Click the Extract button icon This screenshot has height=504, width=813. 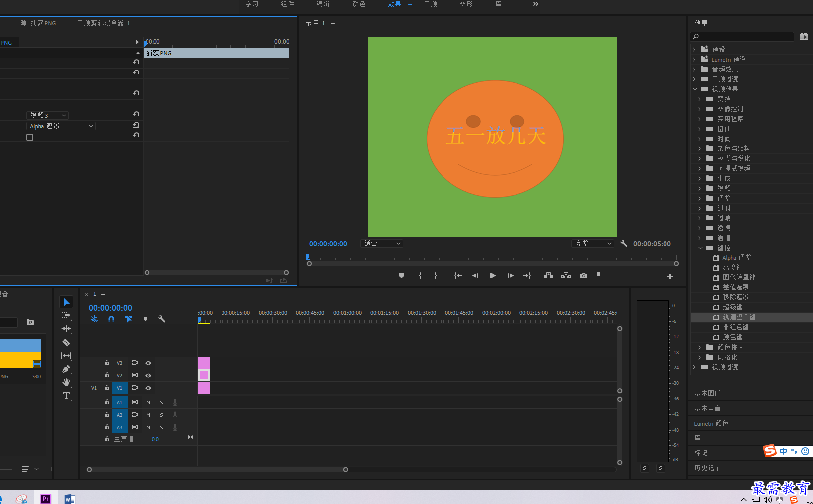566,276
